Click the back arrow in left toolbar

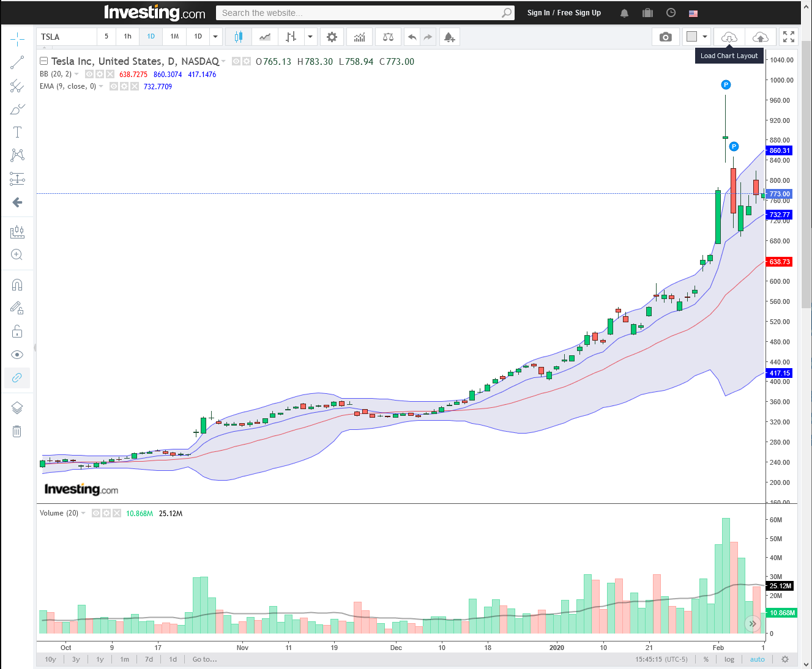pyautogui.click(x=17, y=202)
